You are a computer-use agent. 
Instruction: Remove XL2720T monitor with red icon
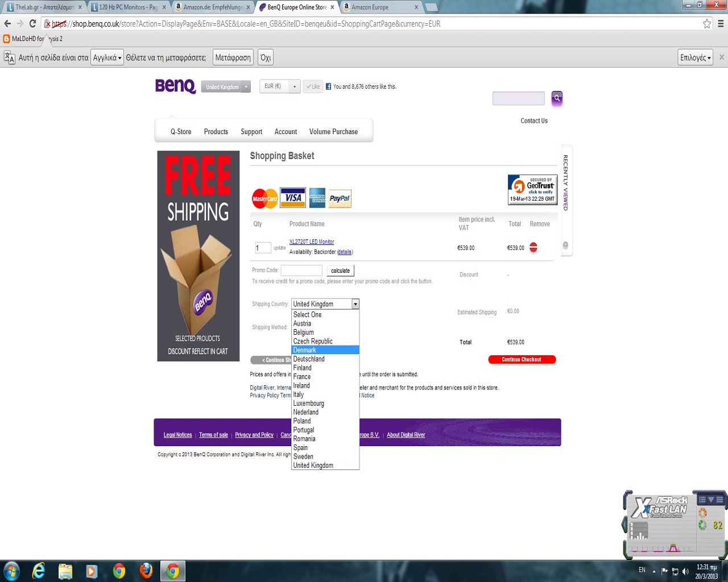[x=533, y=247]
